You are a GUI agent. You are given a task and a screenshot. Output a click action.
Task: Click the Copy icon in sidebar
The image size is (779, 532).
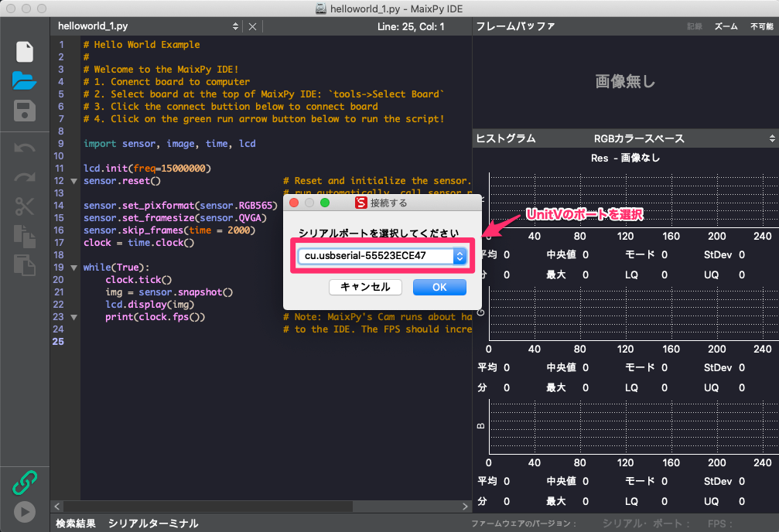coord(25,235)
